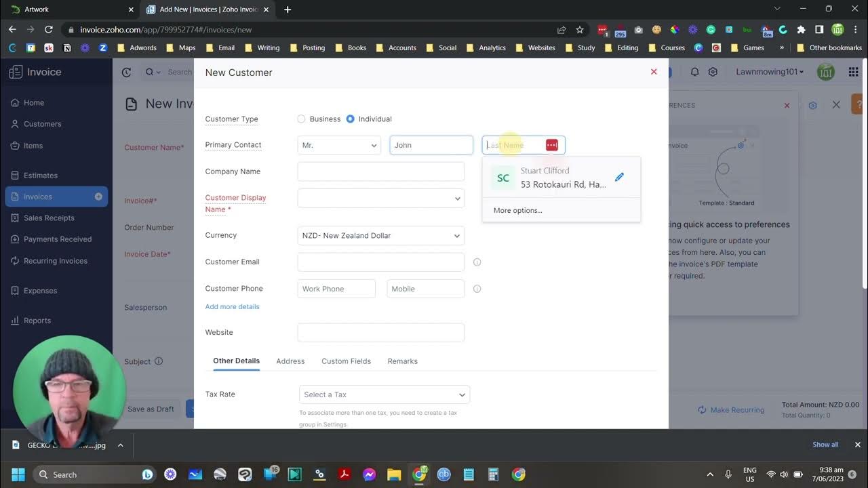The height and width of the screenshot is (488, 868).
Task: Open the Custom Fields tab
Action: [346, 361]
